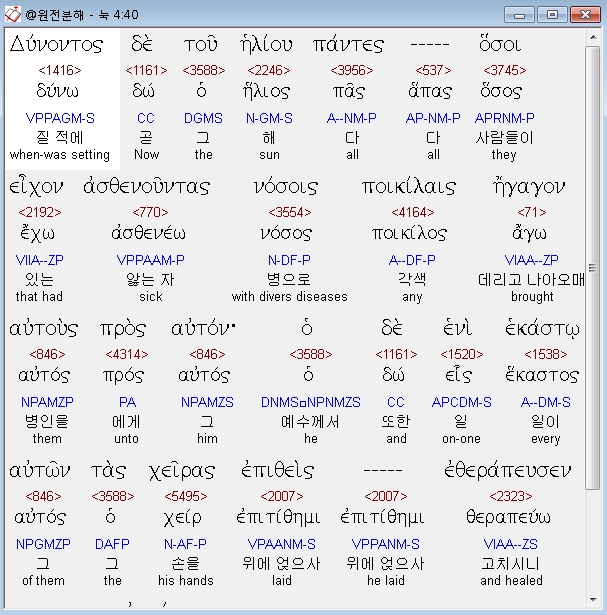The width and height of the screenshot is (607, 615).
Task: Click Strong's number <1416>
Action: point(60,71)
